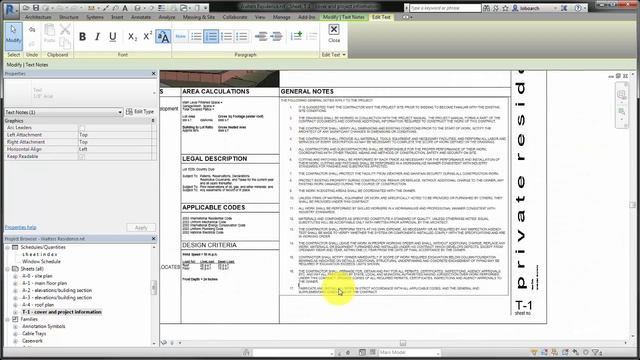Click the Save icon in quick access toolbar
Screen dimensions: 640x360
coord(36,8)
